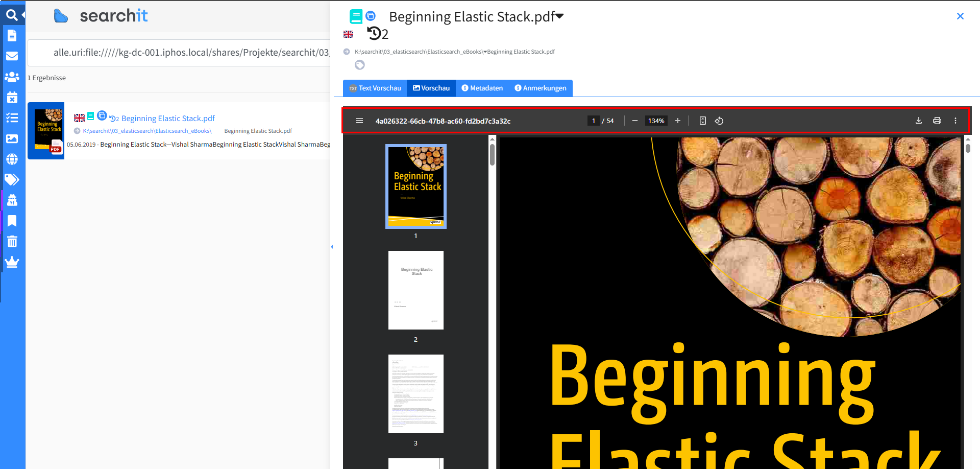Toggle the PDF thumbnail sidebar menu
The image size is (980, 469).
(359, 121)
